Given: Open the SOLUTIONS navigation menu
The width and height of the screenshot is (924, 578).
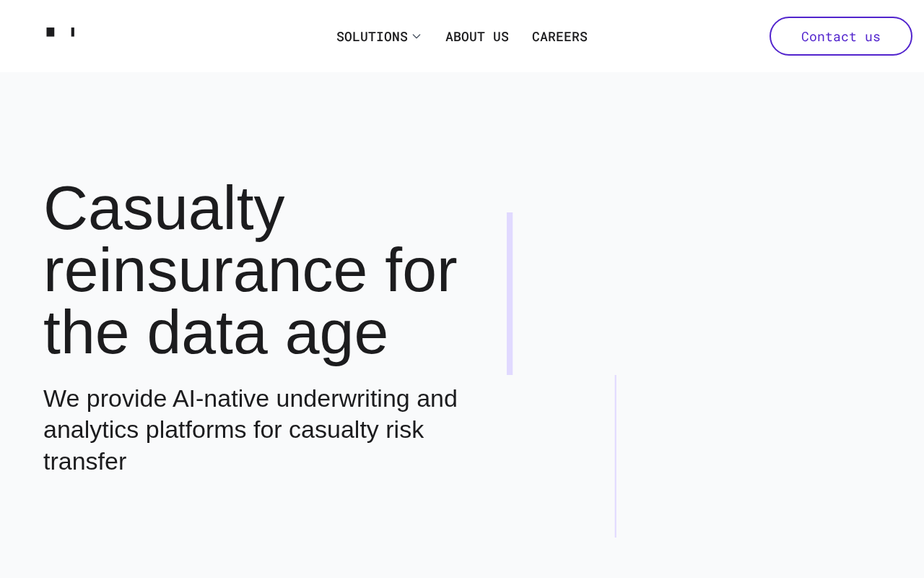Looking at the screenshot, I should [372, 37].
